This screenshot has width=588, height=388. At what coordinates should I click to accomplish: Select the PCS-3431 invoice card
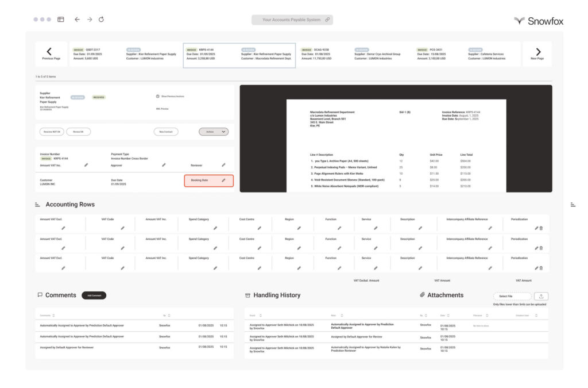[x=466, y=54]
